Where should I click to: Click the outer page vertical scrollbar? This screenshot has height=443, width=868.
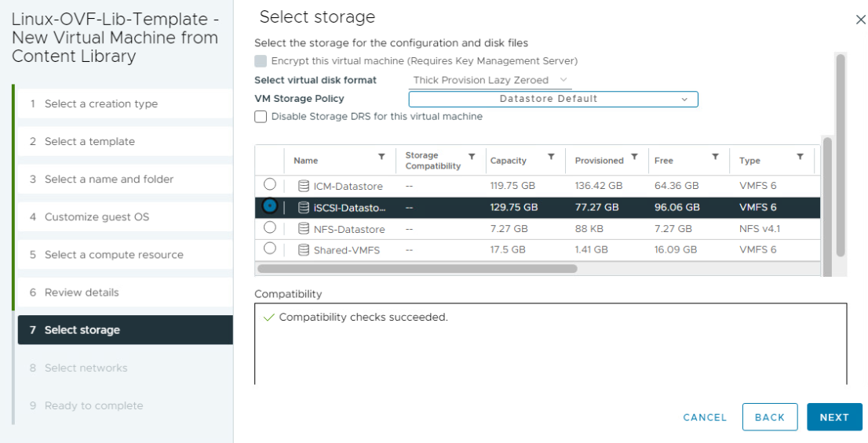point(841,155)
